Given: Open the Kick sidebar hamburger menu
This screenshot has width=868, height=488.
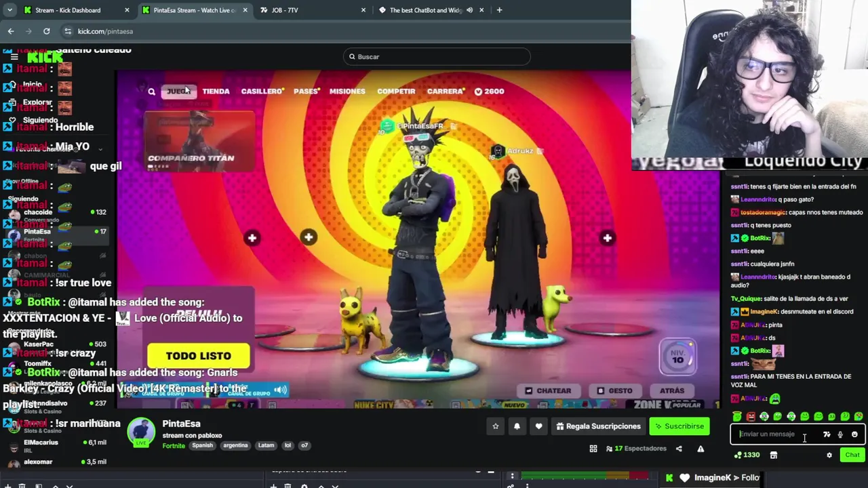Looking at the screenshot, I should (14, 57).
